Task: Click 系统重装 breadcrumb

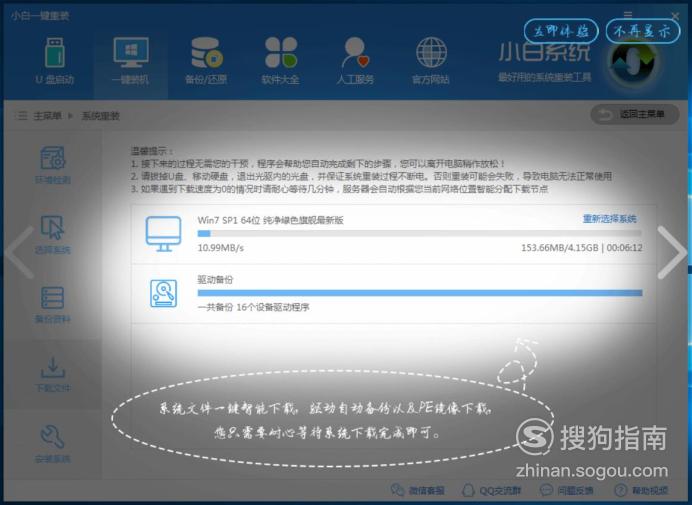Action: 100,116
